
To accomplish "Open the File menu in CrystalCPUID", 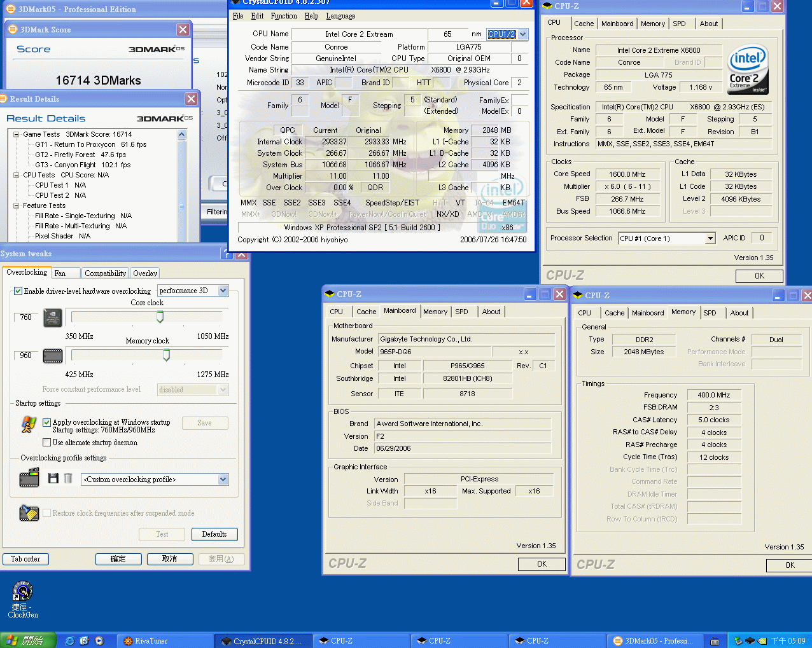I will 238,16.
